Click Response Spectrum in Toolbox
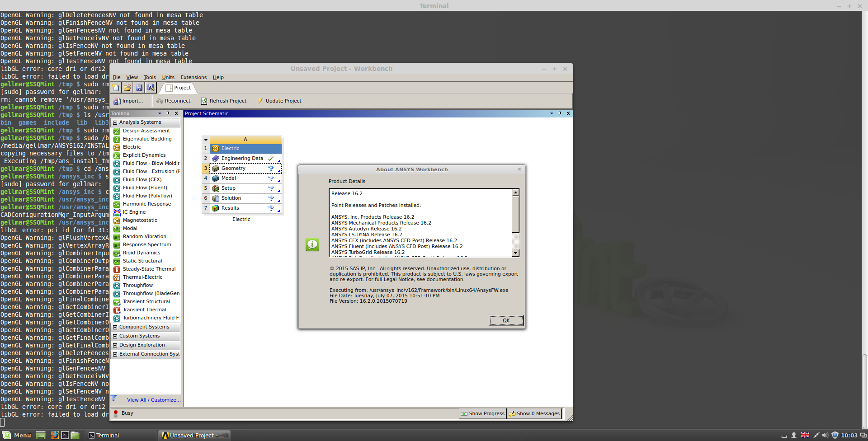This screenshot has height=441, width=868. pos(147,245)
